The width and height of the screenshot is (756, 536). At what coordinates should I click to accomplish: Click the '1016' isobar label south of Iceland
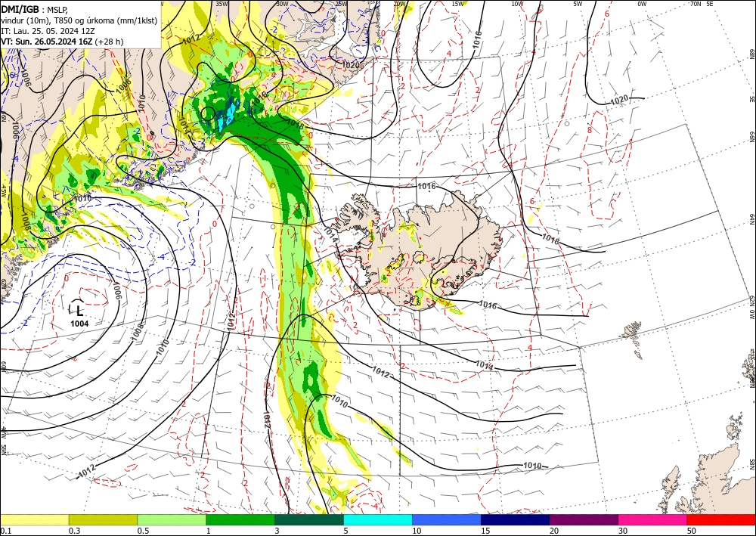point(488,305)
